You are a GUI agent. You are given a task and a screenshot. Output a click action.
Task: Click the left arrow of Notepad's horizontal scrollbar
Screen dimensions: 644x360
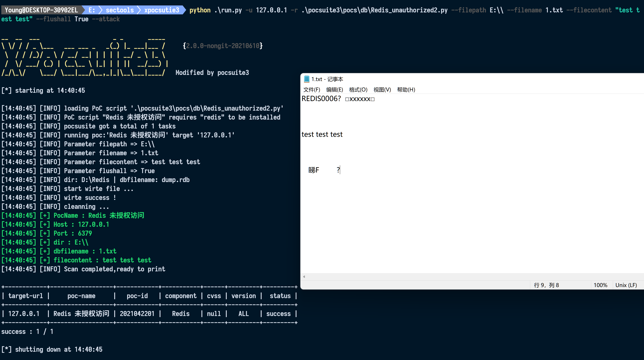[x=304, y=277]
